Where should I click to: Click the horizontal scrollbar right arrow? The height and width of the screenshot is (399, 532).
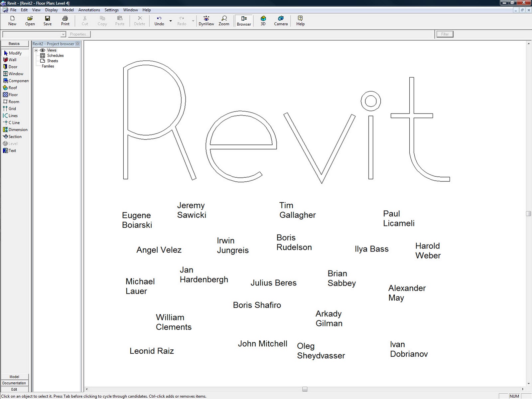tap(522, 389)
